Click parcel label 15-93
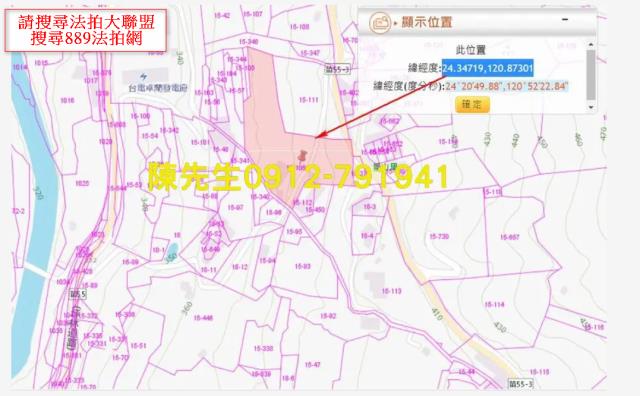Screen dimensions: 640x396 tap(302, 266)
